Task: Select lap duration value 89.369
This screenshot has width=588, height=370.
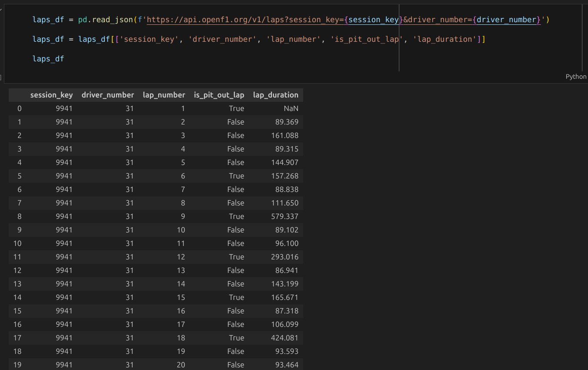Action: pos(287,122)
